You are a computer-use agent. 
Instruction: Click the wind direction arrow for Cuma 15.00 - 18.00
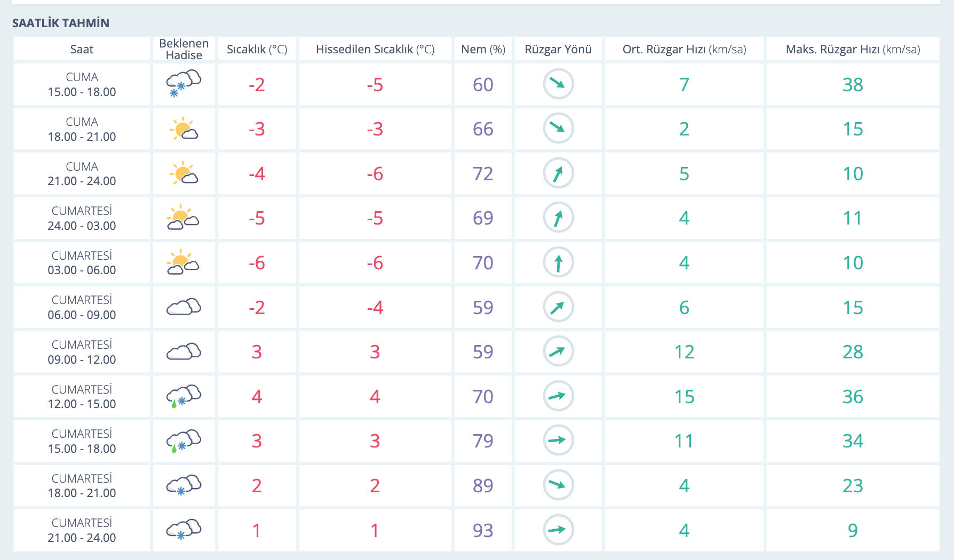click(x=558, y=84)
